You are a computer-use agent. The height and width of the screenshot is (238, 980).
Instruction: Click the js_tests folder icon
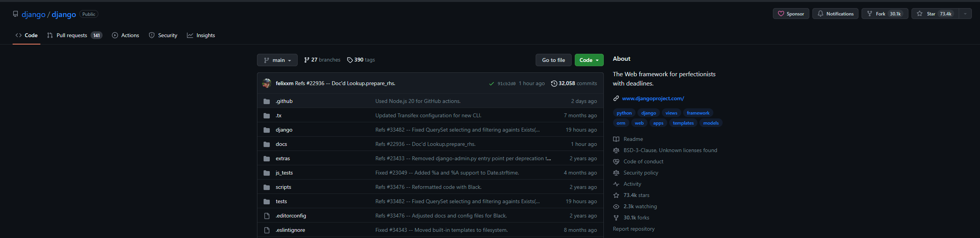tap(267, 173)
